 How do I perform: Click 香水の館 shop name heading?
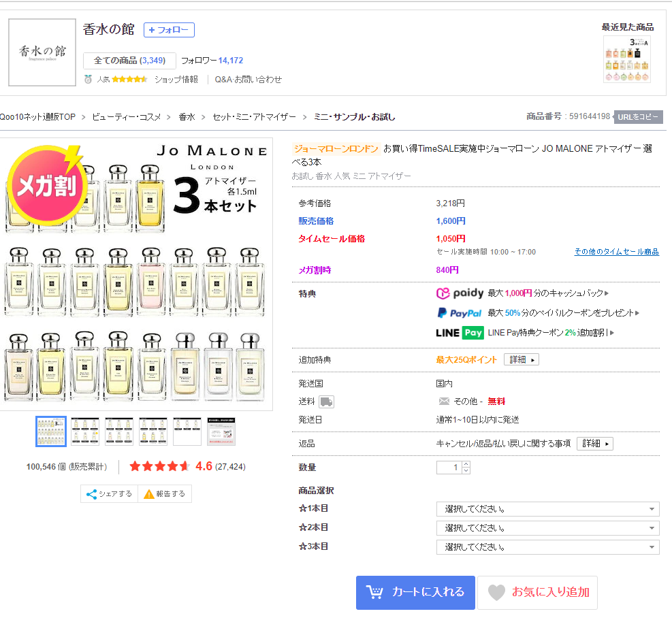tap(108, 29)
